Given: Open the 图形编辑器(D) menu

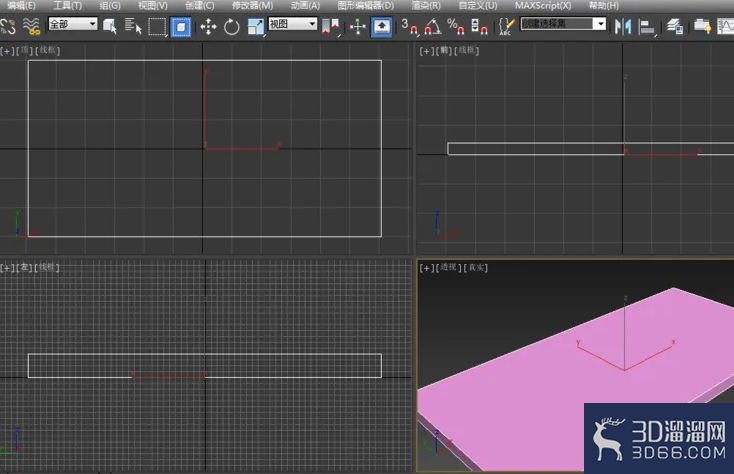Looking at the screenshot, I should (x=366, y=6).
